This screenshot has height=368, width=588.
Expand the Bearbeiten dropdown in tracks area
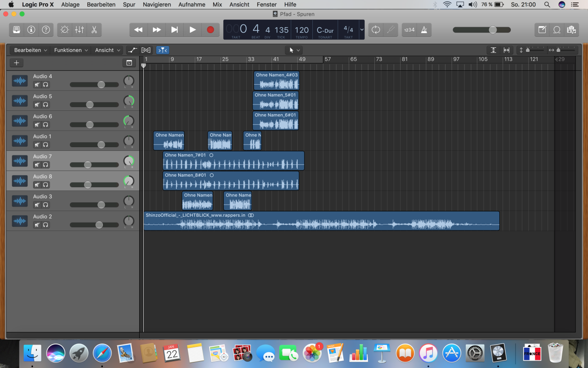30,50
